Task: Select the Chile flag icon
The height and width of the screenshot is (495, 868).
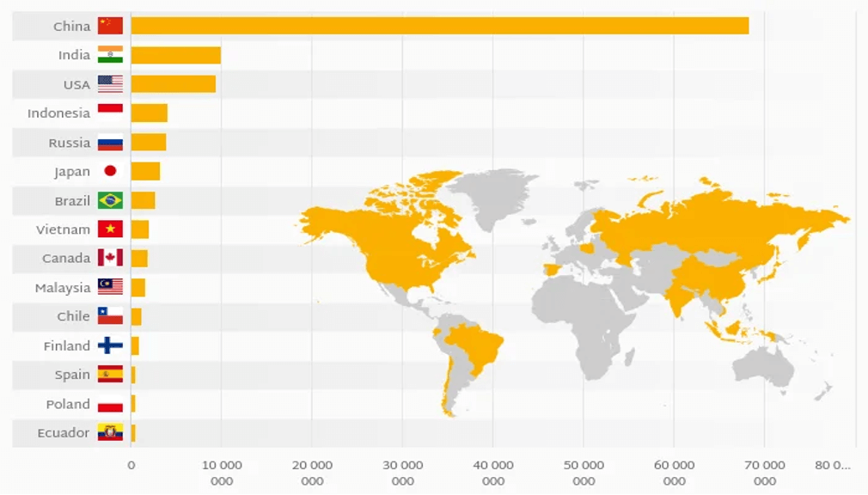Action: [x=110, y=316]
